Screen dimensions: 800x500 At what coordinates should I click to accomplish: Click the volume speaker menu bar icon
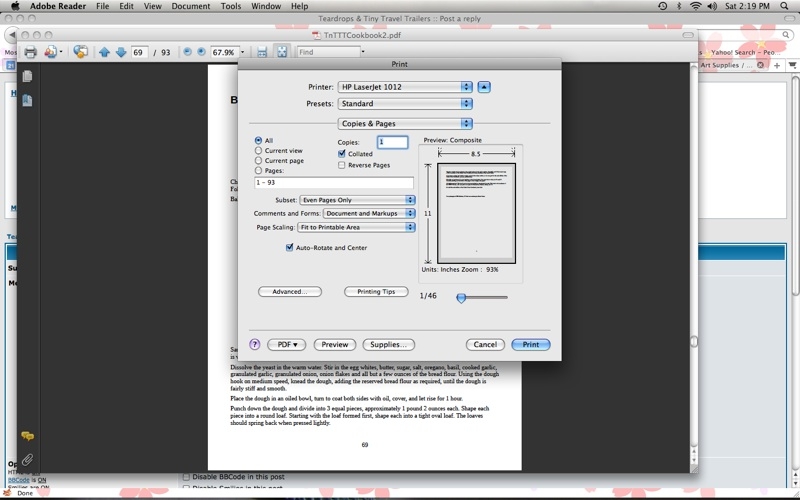(x=712, y=6)
